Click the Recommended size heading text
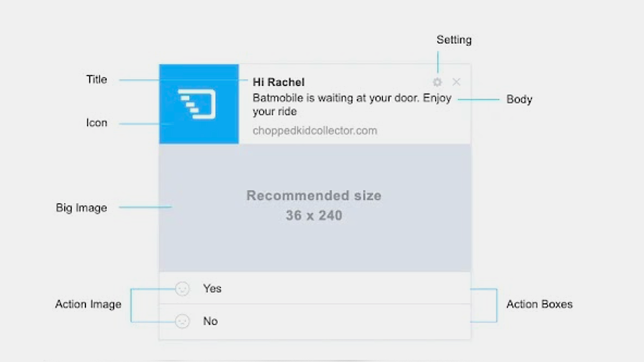This screenshot has width=644, height=362. (x=314, y=195)
